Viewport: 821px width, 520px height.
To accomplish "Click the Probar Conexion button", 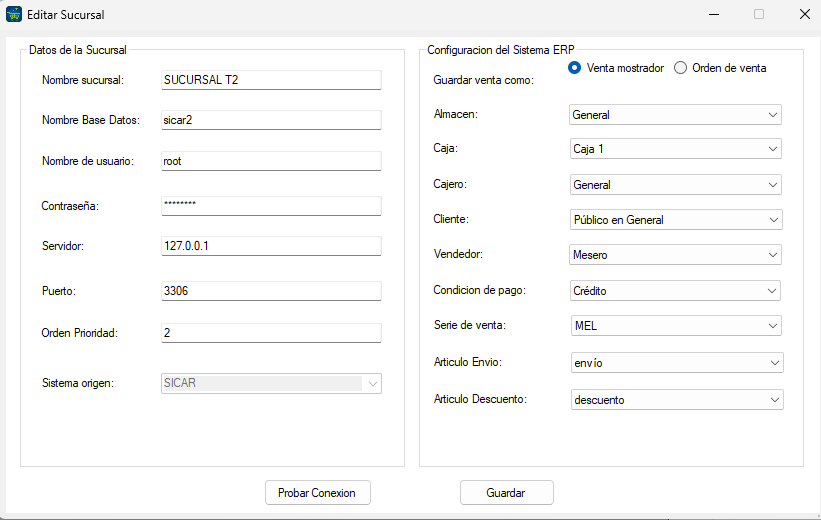I will pos(318,493).
